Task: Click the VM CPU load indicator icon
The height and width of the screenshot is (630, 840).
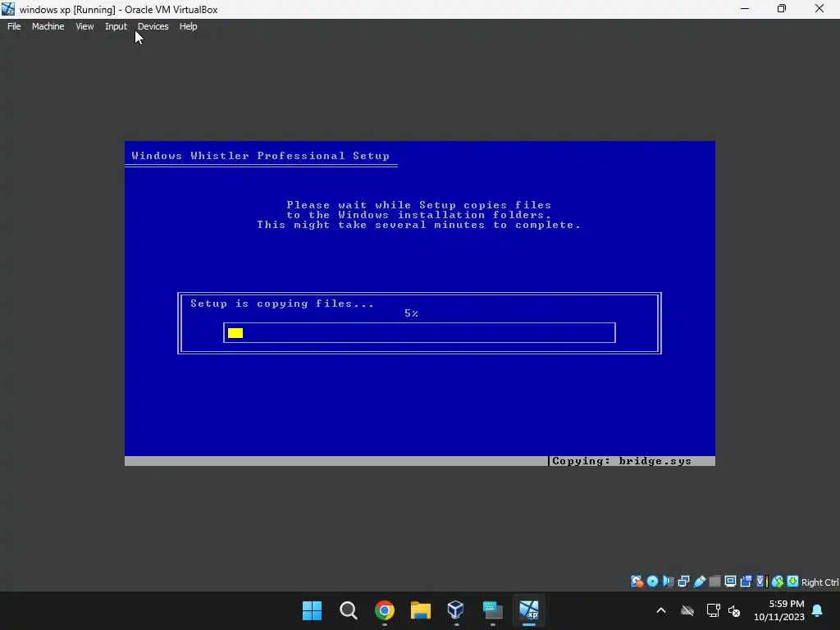Action: [762, 582]
